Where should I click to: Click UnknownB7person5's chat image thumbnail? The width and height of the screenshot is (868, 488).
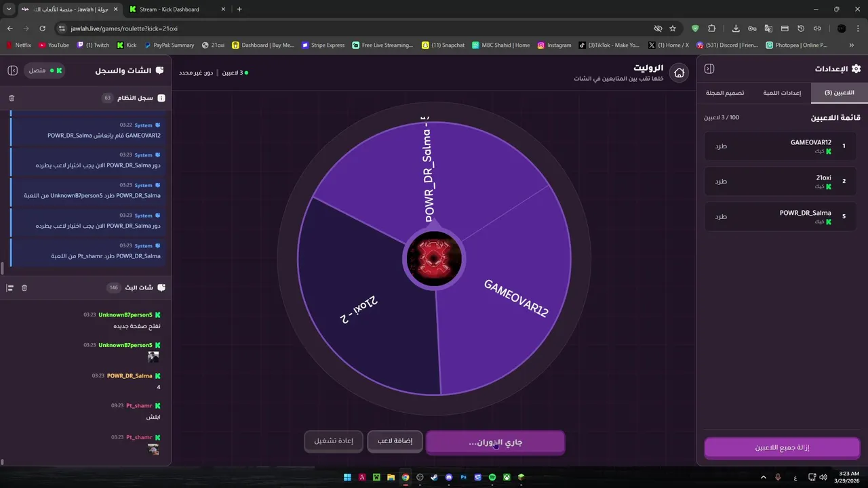tap(154, 357)
